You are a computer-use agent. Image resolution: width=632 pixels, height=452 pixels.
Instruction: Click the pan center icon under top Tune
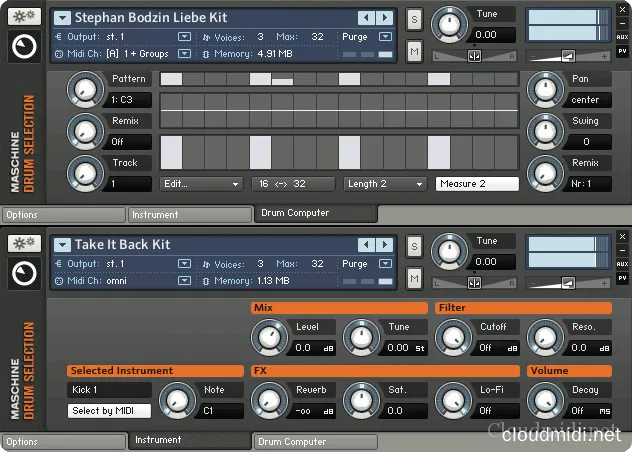[x=474, y=56]
